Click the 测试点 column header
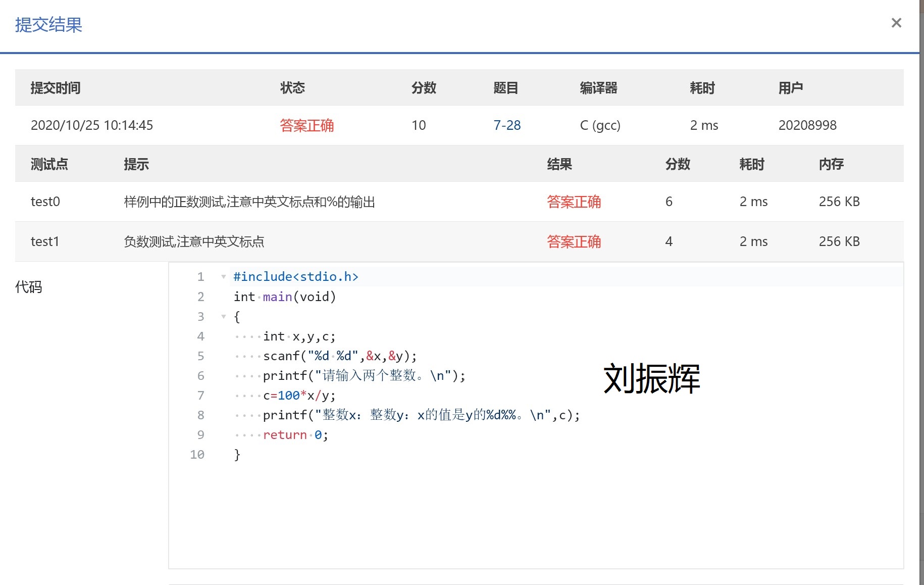Screen dimensions: 924x585 tap(49, 164)
